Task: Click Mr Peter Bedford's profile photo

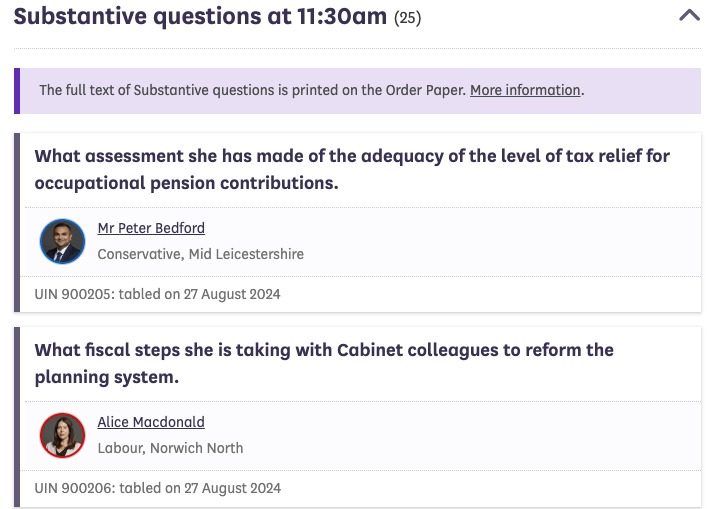Action: [x=62, y=241]
